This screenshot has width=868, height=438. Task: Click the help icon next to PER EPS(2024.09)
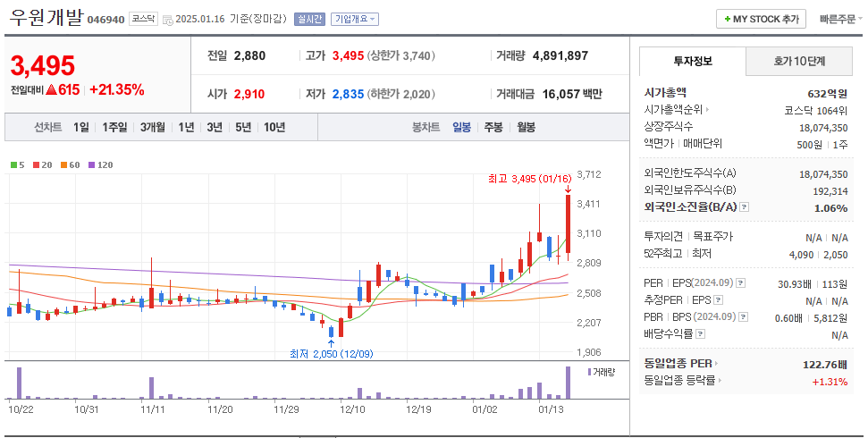[741, 283]
